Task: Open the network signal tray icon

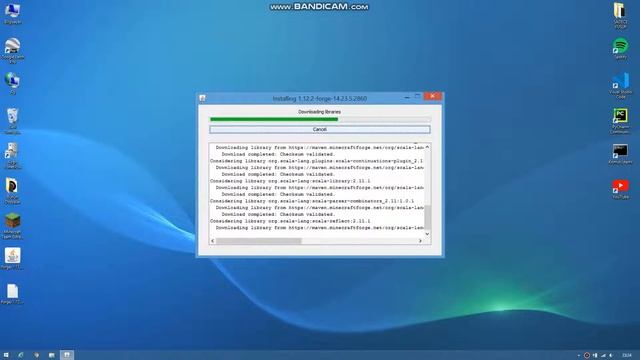Action: (x=603, y=356)
